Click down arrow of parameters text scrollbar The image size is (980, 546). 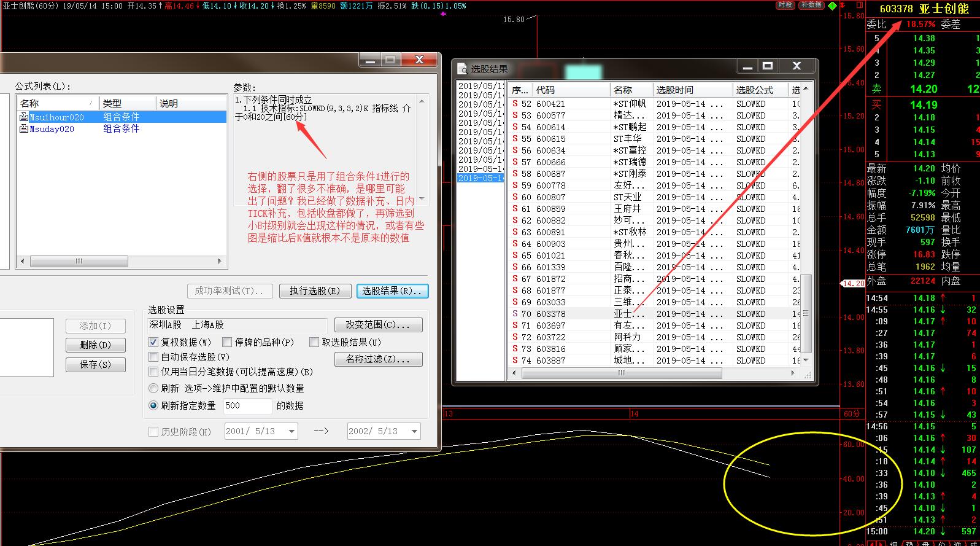(422, 199)
